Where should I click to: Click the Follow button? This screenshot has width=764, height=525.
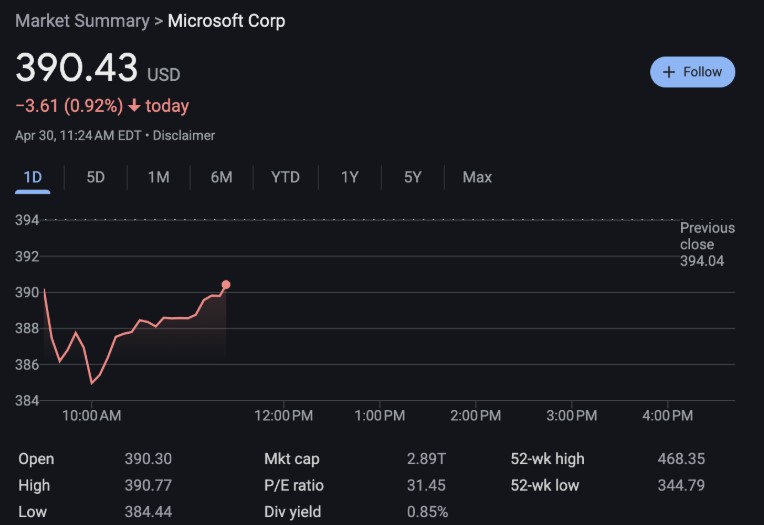tap(692, 72)
